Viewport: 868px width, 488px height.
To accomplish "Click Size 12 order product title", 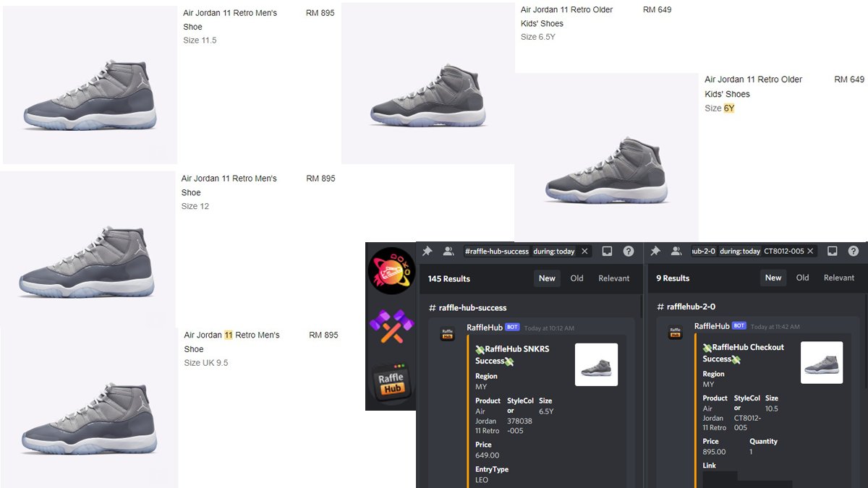I will click(x=229, y=185).
